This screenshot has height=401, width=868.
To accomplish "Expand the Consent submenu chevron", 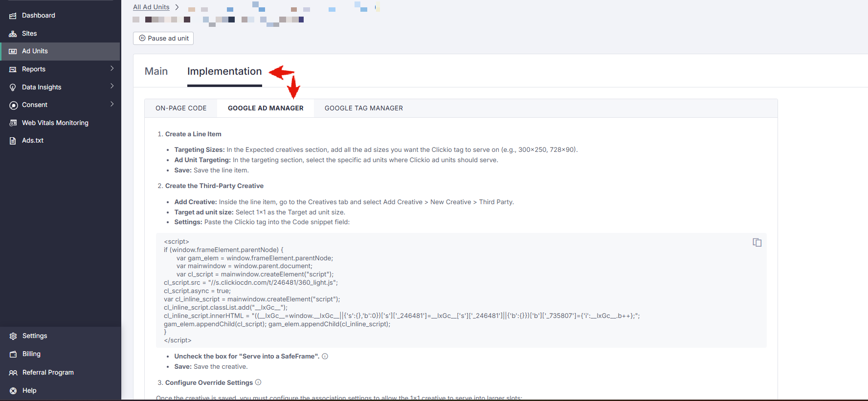I will tap(112, 104).
